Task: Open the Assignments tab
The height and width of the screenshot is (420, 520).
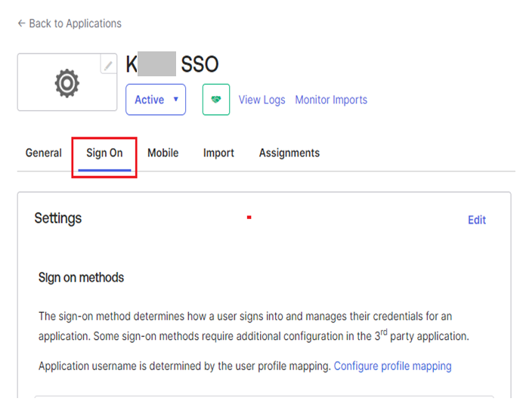Action: click(x=289, y=153)
